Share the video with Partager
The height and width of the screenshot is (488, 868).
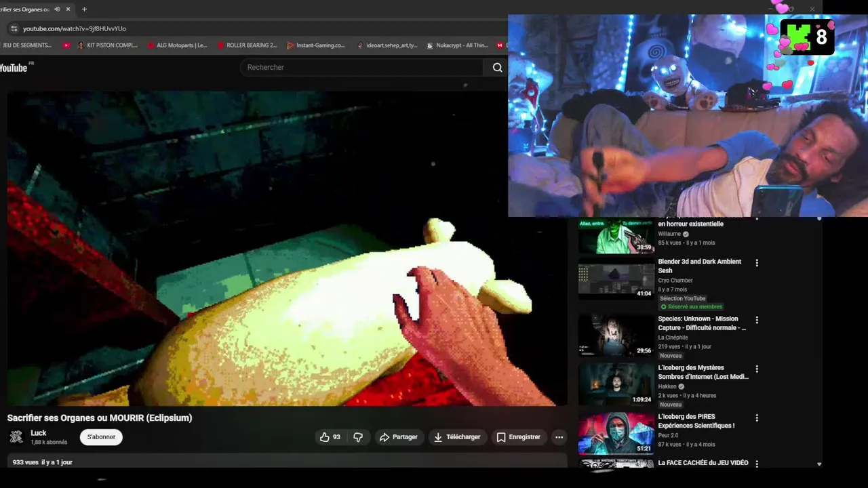(x=398, y=437)
